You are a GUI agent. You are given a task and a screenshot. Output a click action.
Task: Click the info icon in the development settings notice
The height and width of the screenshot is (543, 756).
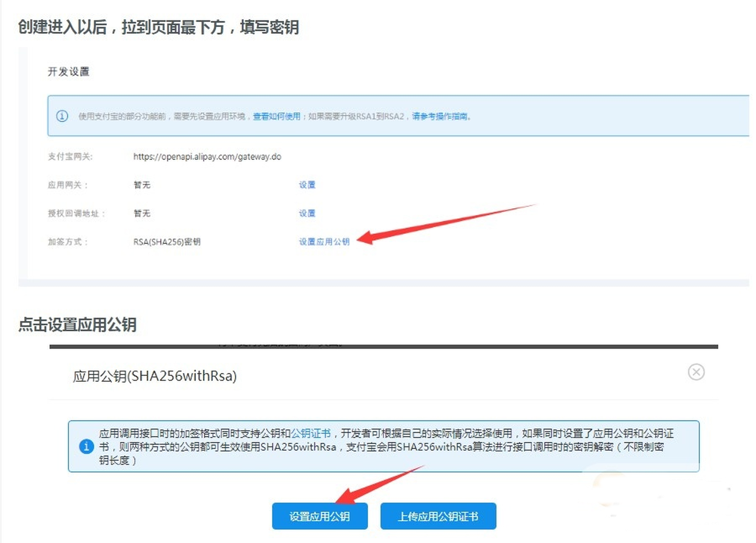(62, 117)
